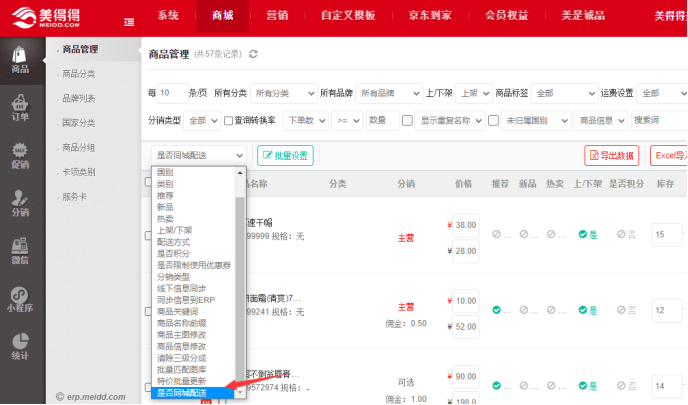
Task: Toggle 上/下架 是 icon for the 38.00 product
Action: point(583,234)
